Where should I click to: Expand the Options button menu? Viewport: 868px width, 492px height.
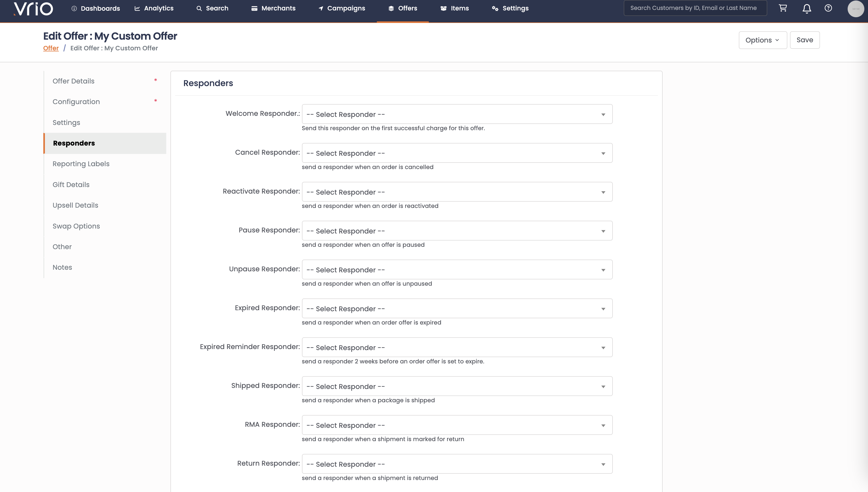point(763,40)
